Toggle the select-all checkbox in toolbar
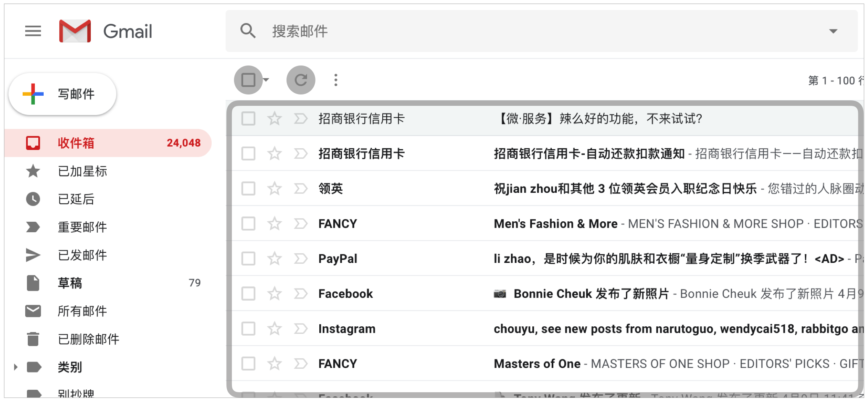 click(x=248, y=80)
